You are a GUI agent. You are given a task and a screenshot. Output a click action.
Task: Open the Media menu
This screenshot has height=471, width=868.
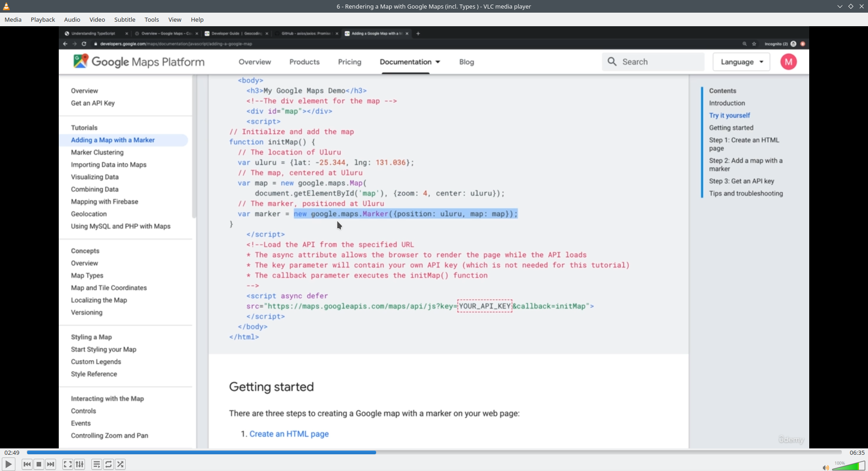pyautogui.click(x=13, y=19)
